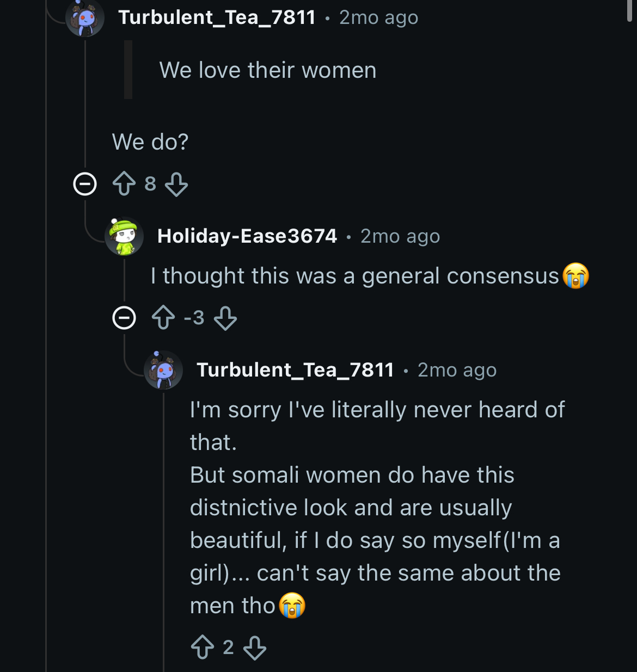Click the quoted text "We love their women"

(x=267, y=70)
